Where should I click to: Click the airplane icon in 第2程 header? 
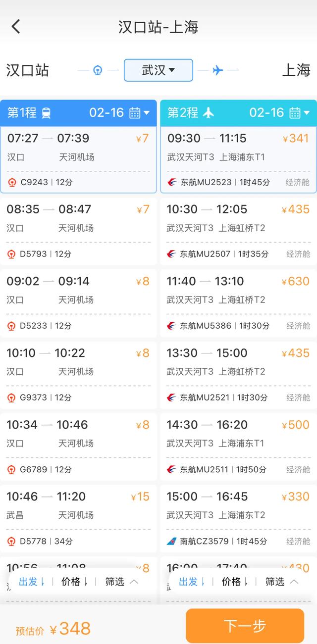(x=208, y=113)
